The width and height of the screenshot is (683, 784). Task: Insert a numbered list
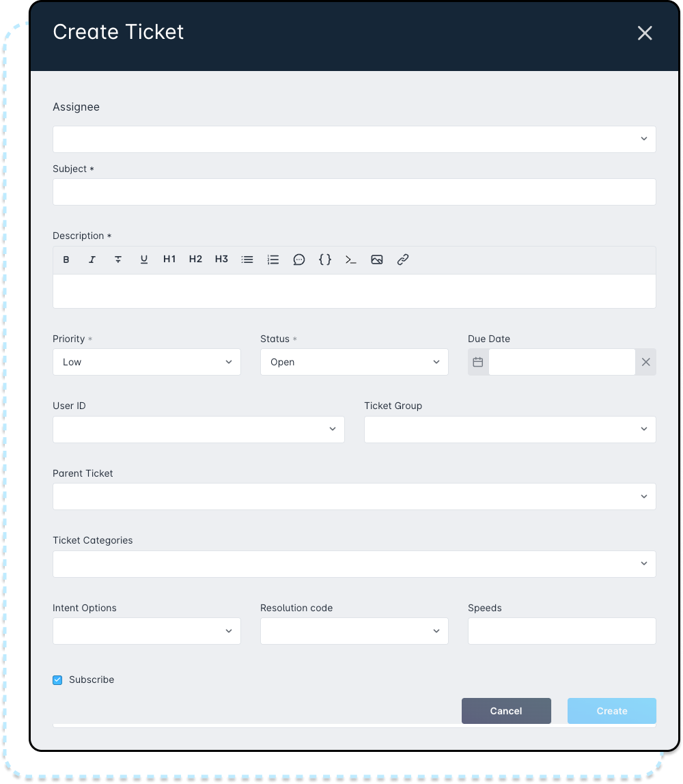(273, 260)
